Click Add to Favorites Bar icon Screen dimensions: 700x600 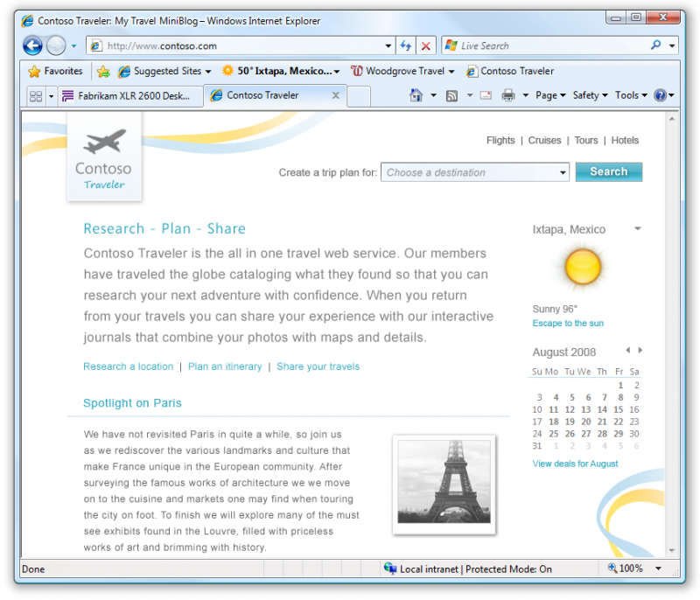click(103, 72)
